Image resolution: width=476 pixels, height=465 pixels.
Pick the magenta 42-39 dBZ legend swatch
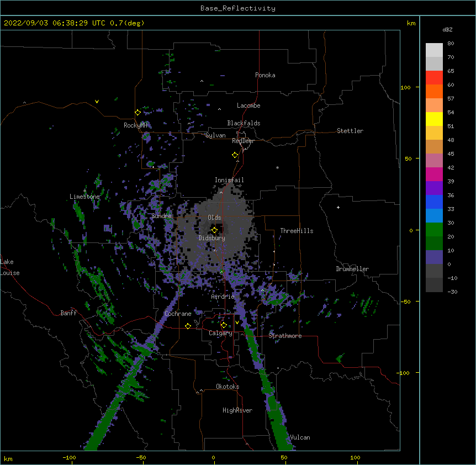434,174
